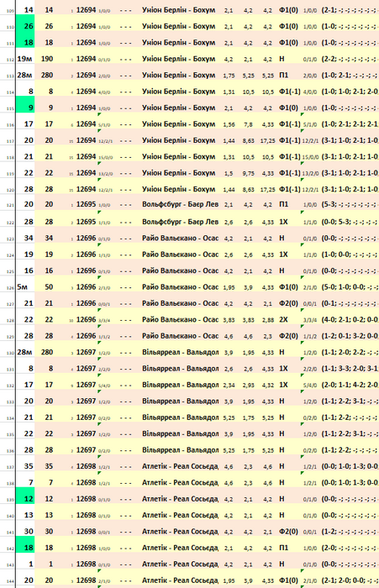The height and width of the screenshot is (588, 379).
Task: Select cell '1X' in row 124
Action: tap(283, 255)
